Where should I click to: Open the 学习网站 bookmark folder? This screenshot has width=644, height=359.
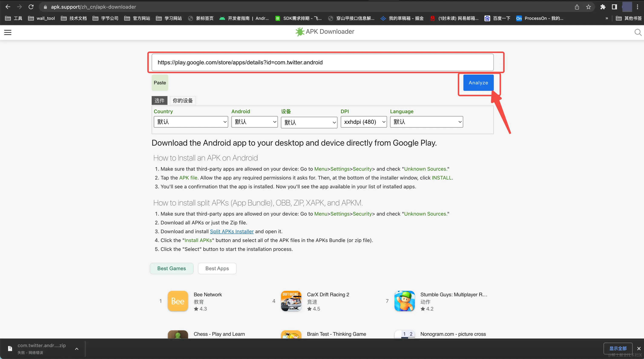tap(169, 18)
